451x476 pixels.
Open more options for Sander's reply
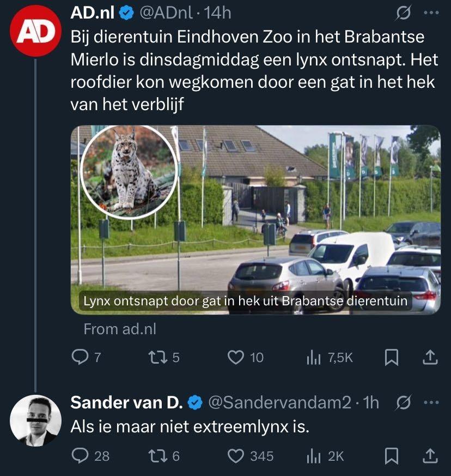pyautogui.click(x=431, y=402)
